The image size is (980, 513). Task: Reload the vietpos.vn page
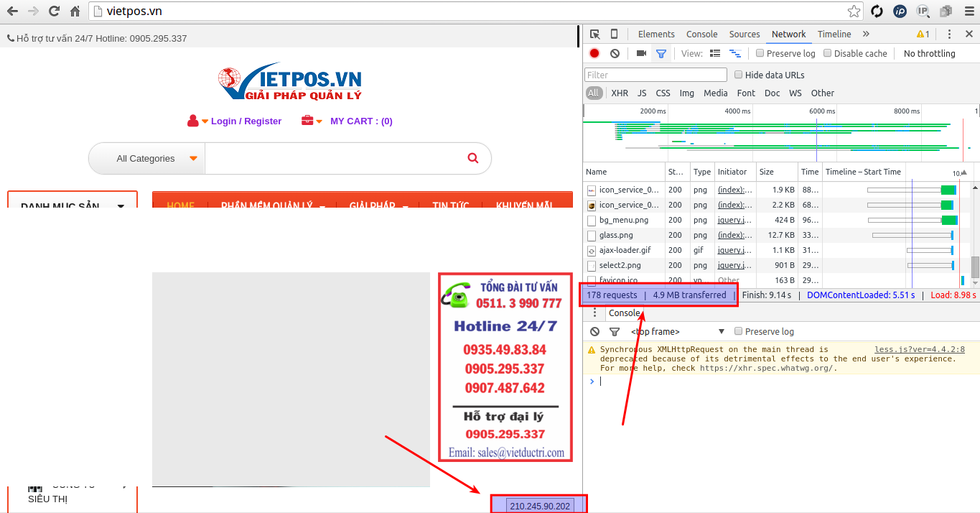(x=54, y=11)
